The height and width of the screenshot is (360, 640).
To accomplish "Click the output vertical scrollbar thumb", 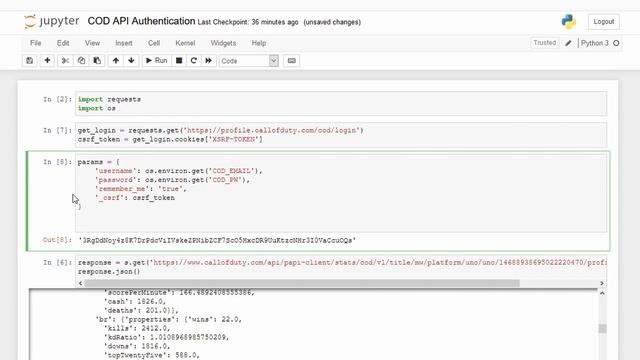I will pos(602,329).
